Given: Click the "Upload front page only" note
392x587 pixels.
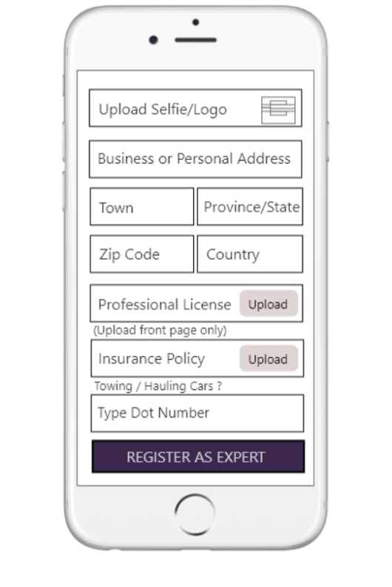Looking at the screenshot, I should pyautogui.click(x=160, y=330).
